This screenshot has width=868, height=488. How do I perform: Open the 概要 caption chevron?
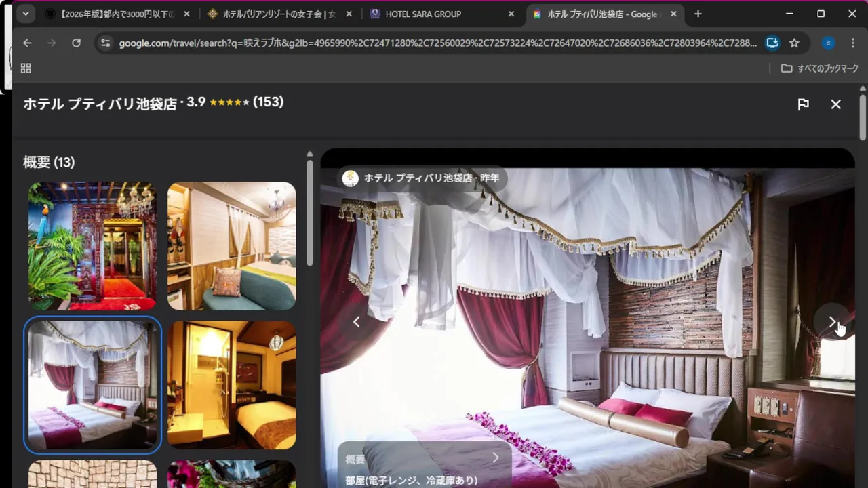click(x=496, y=458)
